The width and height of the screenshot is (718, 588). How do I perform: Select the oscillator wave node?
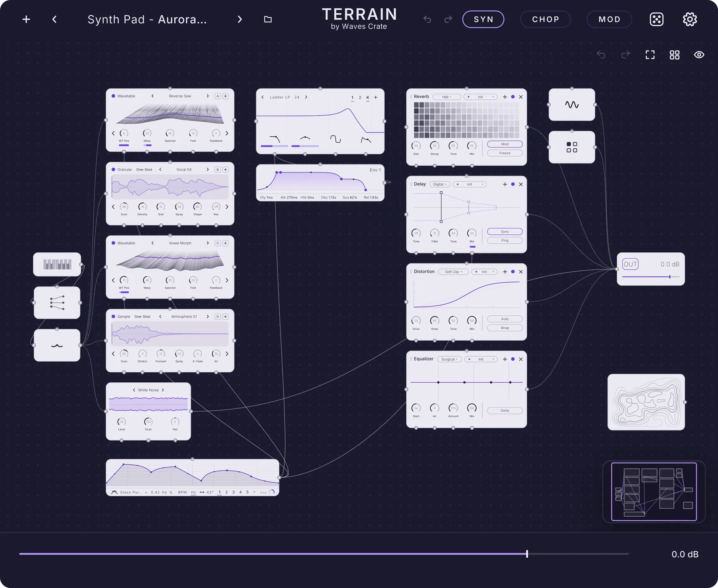(572, 104)
